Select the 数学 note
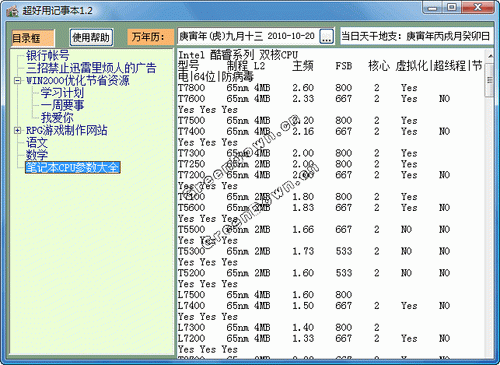This screenshot has width=500, height=365. (x=37, y=155)
